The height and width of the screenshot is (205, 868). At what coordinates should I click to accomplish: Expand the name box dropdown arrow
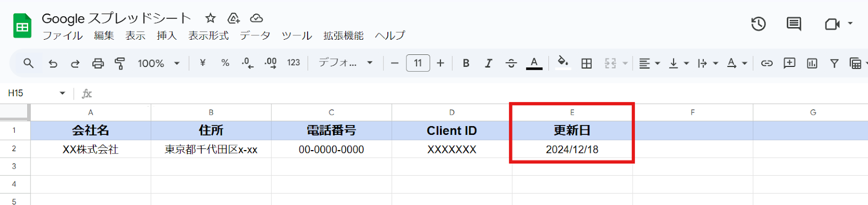(62, 94)
